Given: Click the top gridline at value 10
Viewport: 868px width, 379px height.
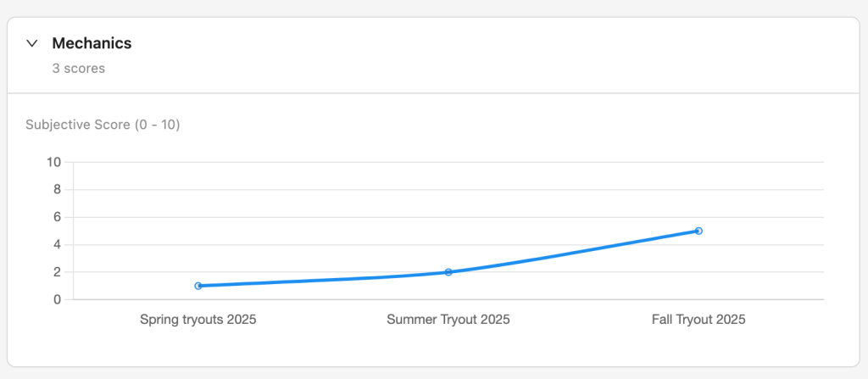Looking at the screenshot, I should [x=424, y=162].
